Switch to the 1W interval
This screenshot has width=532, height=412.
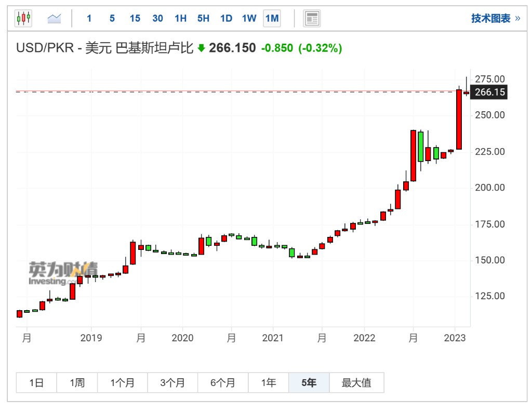point(249,19)
